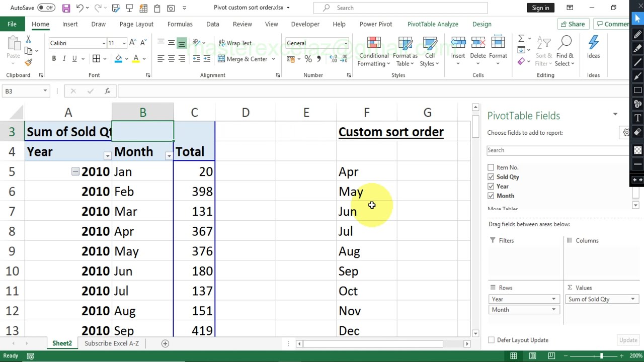644x362 pixels.
Task: Uncheck the Sold Qty field checkbox
Action: pyautogui.click(x=491, y=177)
